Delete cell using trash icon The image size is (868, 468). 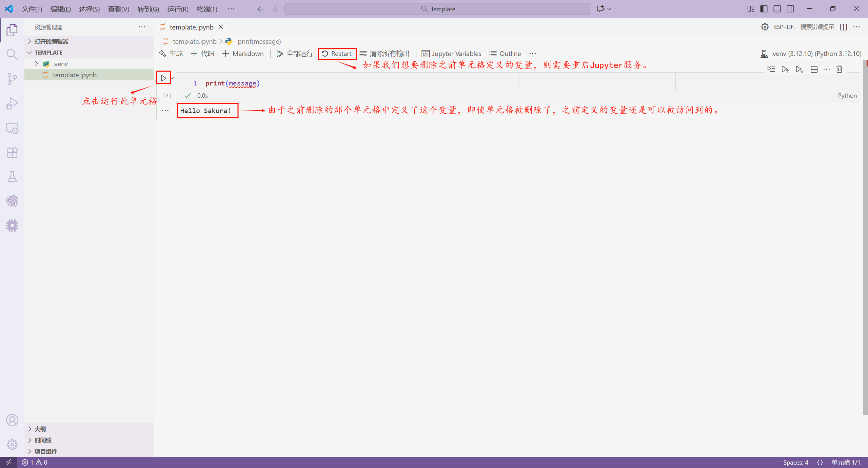(x=839, y=70)
